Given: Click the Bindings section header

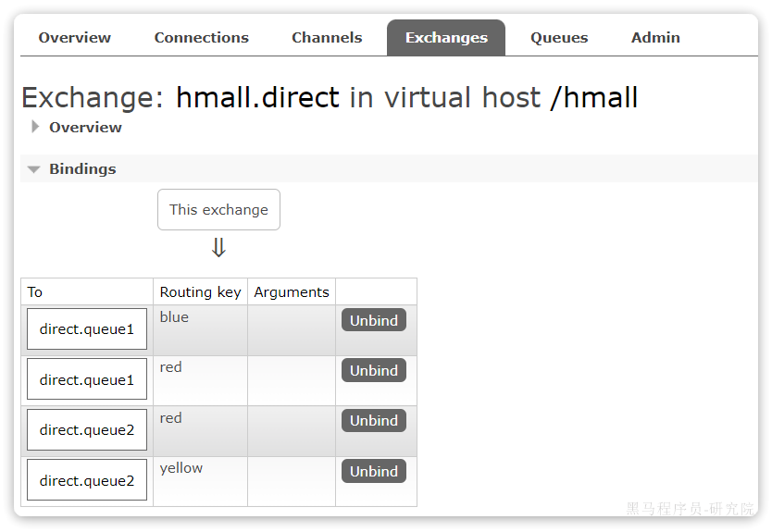Looking at the screenshot, I should click(x=82, y=169).
